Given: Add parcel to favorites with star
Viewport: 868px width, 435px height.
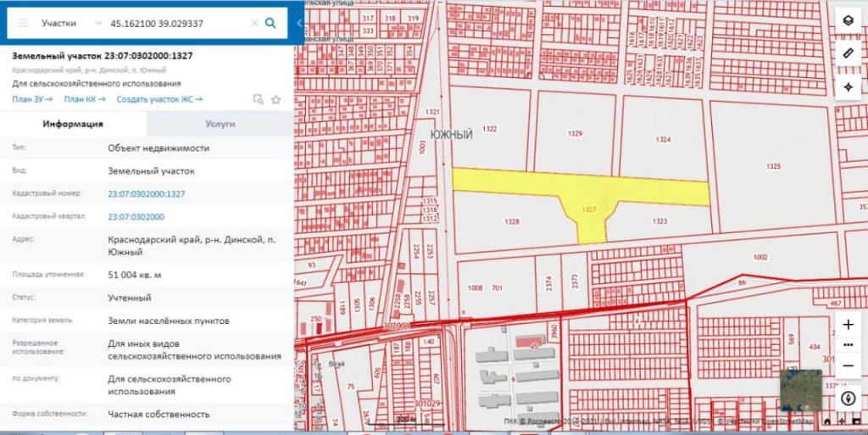Looking at the screenshot, I should pos(275,99).
